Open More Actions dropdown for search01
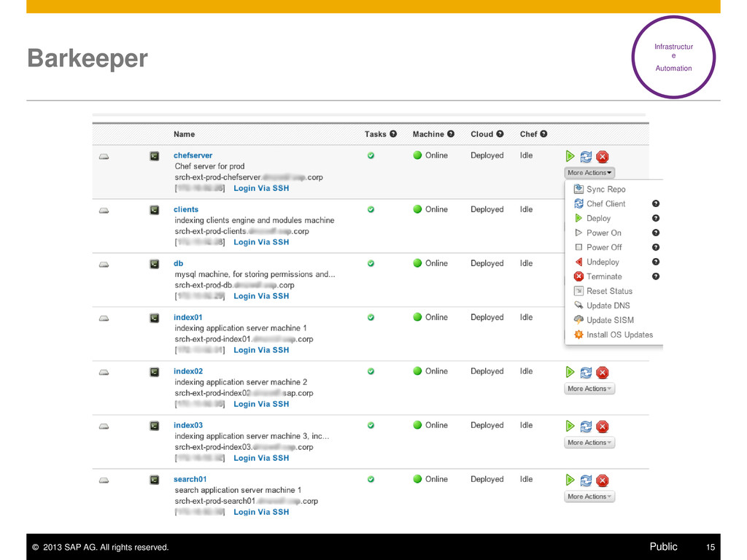The width and height of the screenshot is (747, 560). tap(589, 496)
